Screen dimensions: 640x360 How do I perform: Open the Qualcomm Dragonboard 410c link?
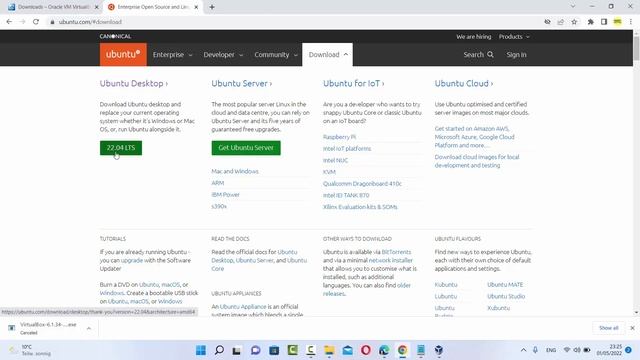click(362, 184)
